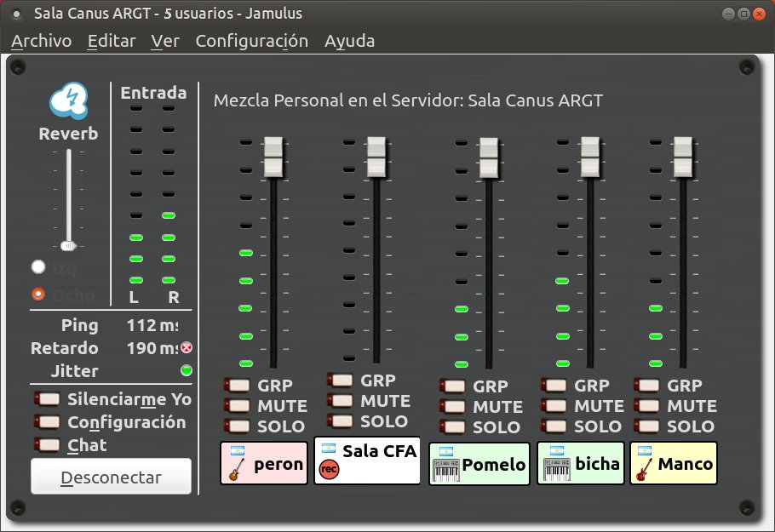Click bicha's volume fader knob
775x532 pixels.
pos(590,157)
